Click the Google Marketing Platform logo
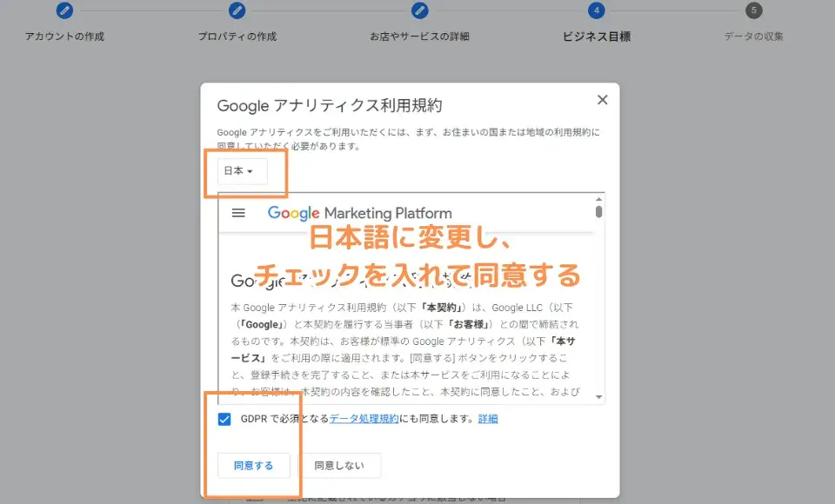835x504 pixels. pos(359,213)
